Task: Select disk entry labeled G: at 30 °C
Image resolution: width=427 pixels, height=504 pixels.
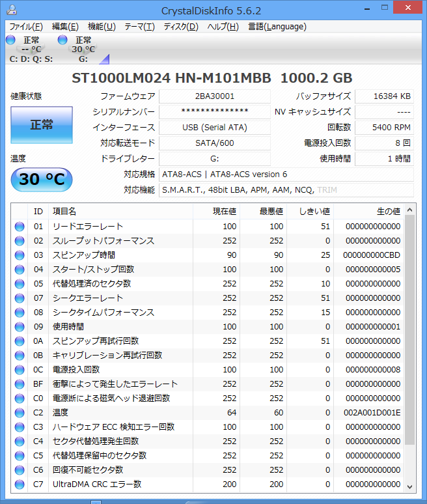Action: (83, 49)
